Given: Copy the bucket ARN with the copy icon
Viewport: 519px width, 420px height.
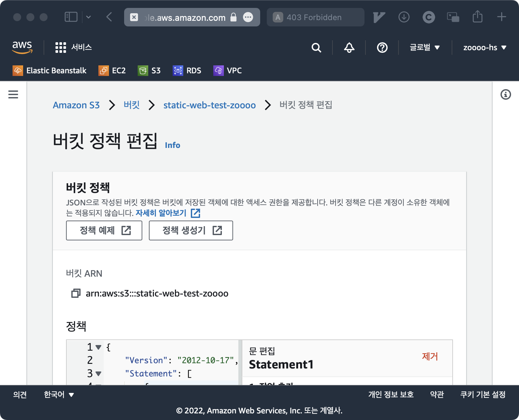Looking at the screenshot, I should pos(76,293).
